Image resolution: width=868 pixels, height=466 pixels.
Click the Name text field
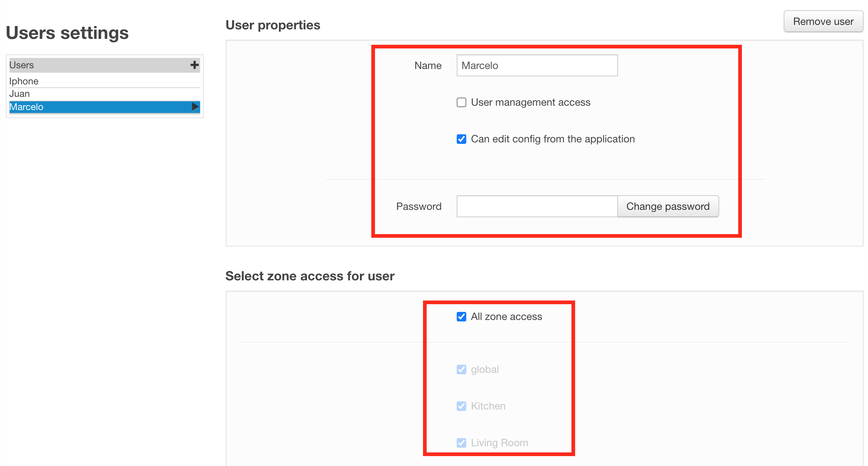tap(537, 66)
